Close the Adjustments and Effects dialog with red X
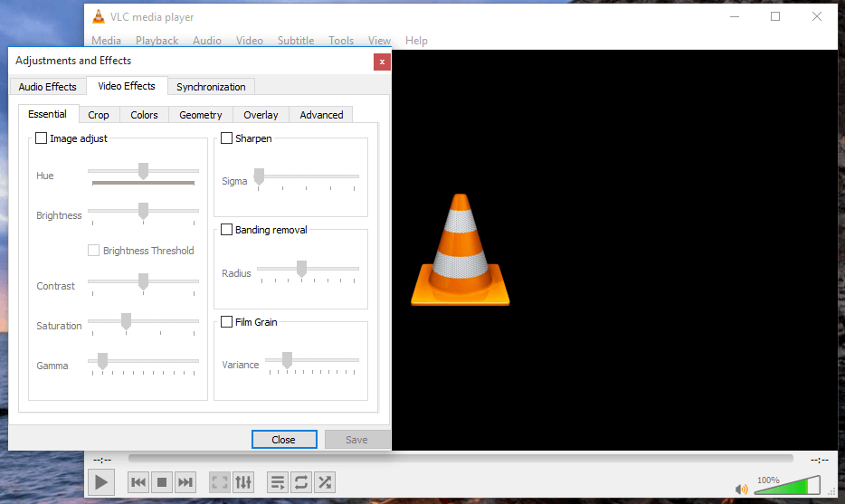Image resolution: width=845 pixels, height=504 pixels. pos(382,62)
